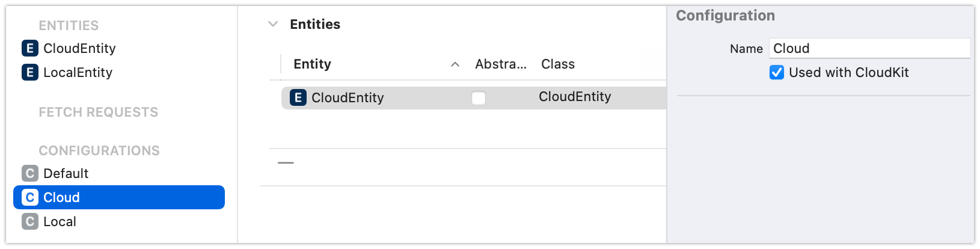
Task: Click the Cloud configuration icon
Action: pyautogui.click(x=30, y=197)
